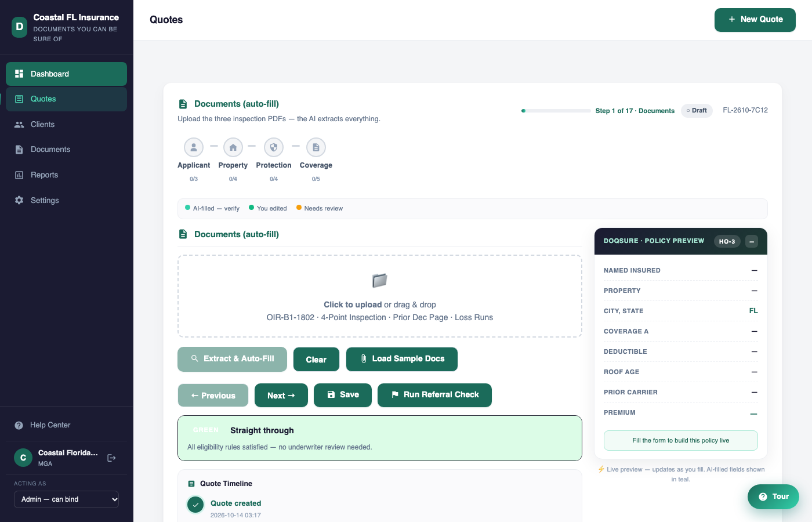Click the HO-3 policy type badge
Screen dimensions: 812x522
[727, 241]
